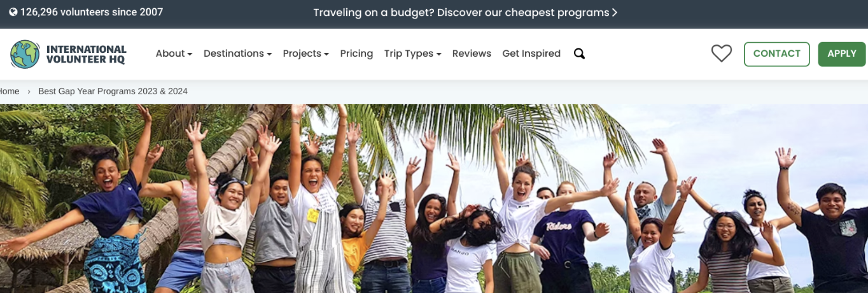Go to the Pricing page

pyautogui.click(x=356, y=54)
